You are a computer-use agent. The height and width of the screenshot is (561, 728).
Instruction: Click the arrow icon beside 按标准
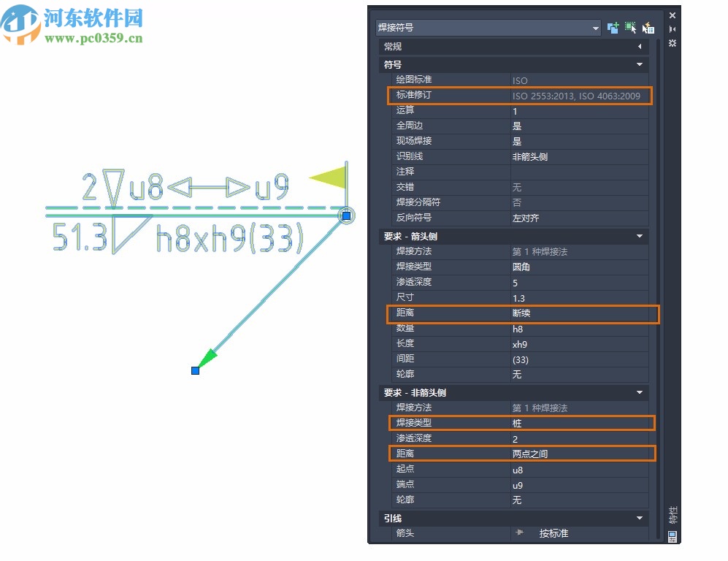tap(521, 534)
